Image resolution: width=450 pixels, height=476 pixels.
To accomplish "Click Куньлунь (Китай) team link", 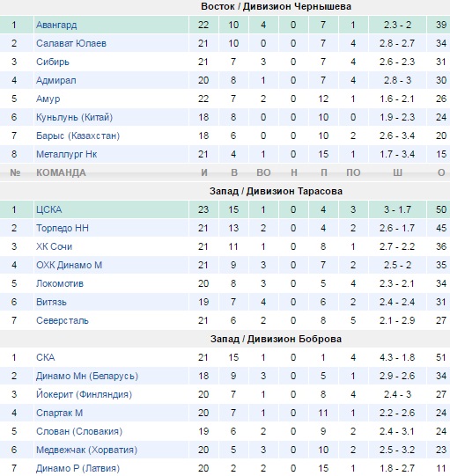I will point(75,117).
